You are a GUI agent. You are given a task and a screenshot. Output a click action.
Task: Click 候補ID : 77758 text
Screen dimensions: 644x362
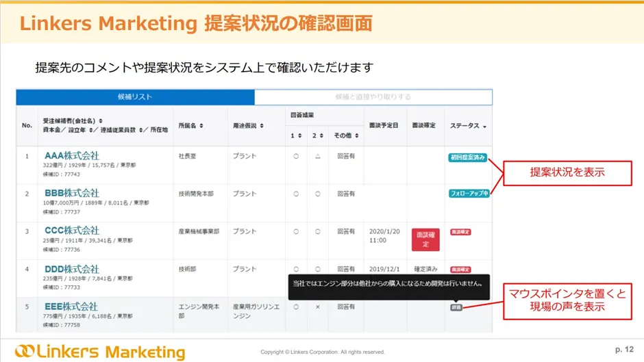click(61, 324)
